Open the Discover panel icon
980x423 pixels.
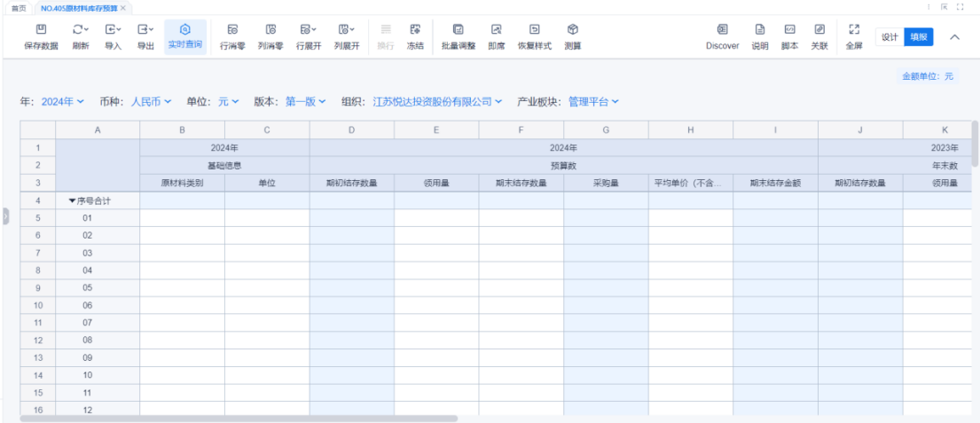tap(722, 30)
